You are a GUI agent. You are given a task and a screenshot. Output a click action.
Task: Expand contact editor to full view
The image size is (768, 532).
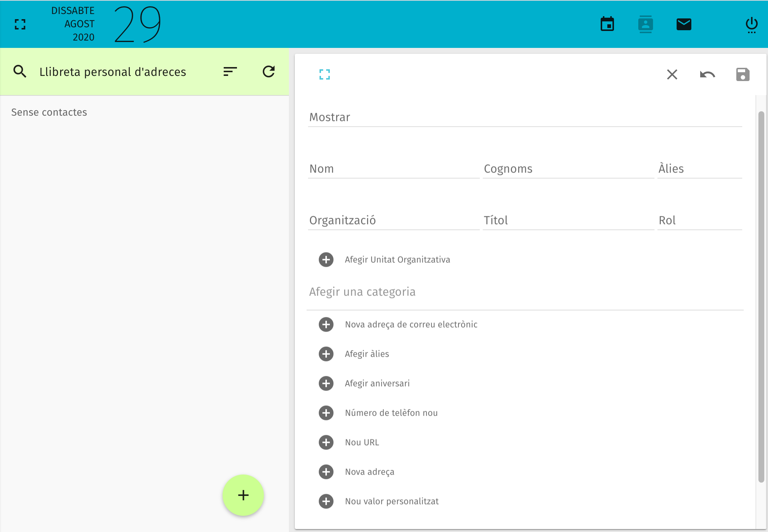point(325,74)
